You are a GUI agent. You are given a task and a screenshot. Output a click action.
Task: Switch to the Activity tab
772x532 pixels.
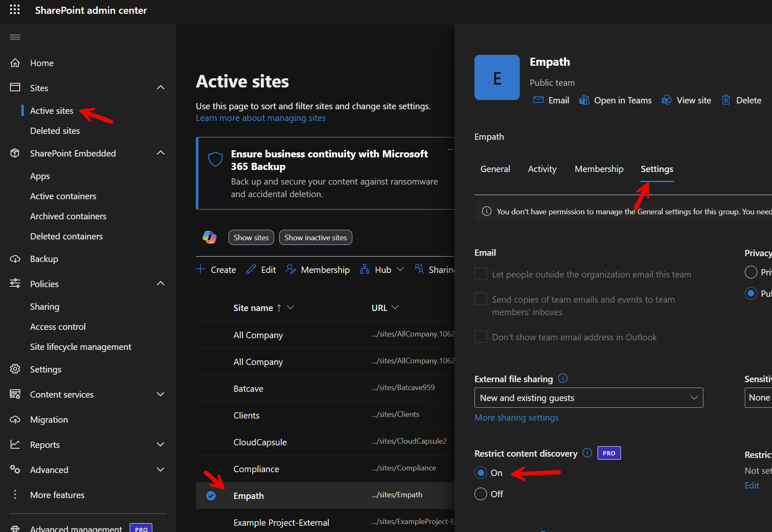(x=542, y=169)
